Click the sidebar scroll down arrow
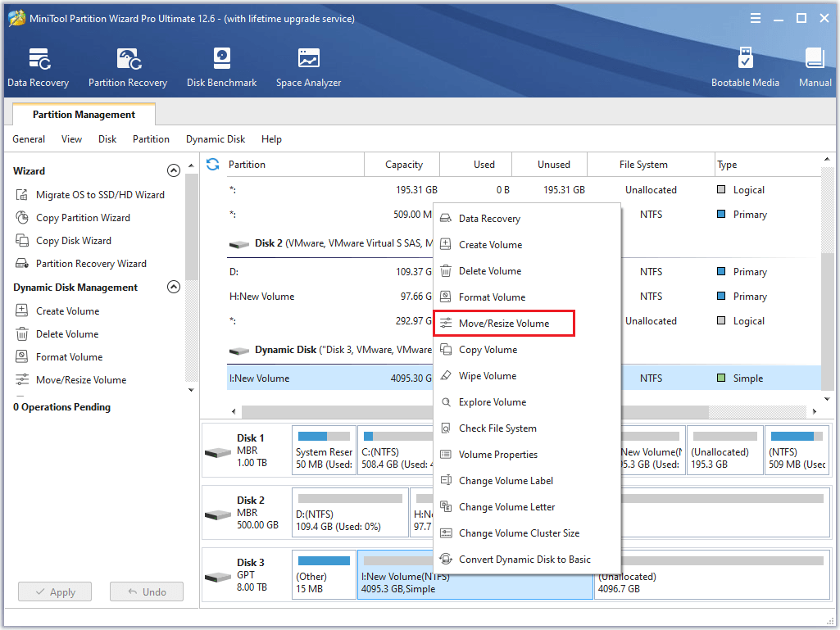The image size is (840, 630). point(191,390)
